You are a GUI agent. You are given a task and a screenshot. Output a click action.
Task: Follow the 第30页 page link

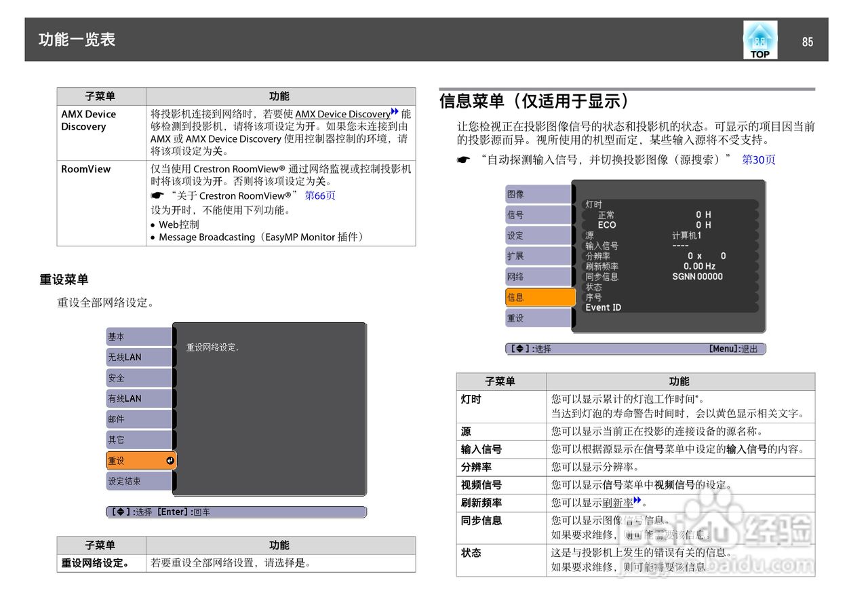pos(759,160)
